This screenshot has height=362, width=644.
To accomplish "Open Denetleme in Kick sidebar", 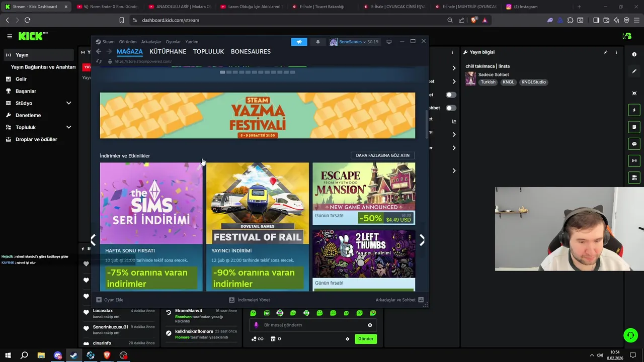I will (x=28, y=115).
